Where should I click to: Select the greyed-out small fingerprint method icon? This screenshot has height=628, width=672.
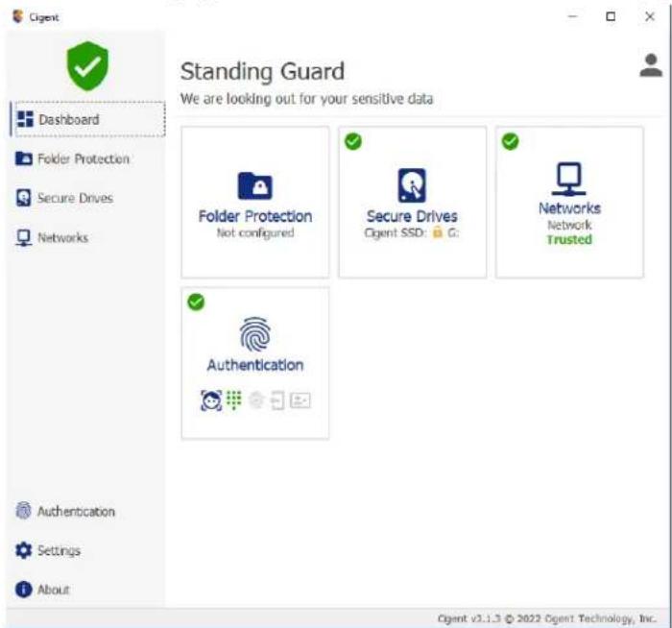[x=256, y=400]
